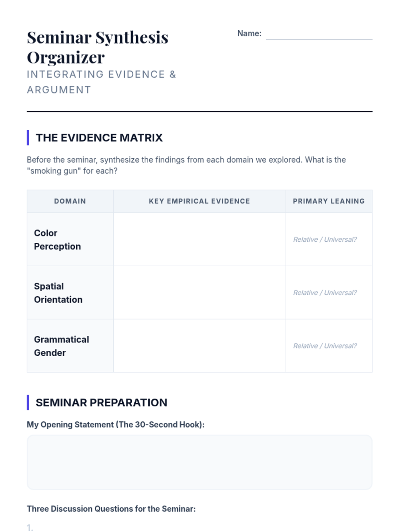Click the evidence cell for Spatial Orientation

(199, 293)
